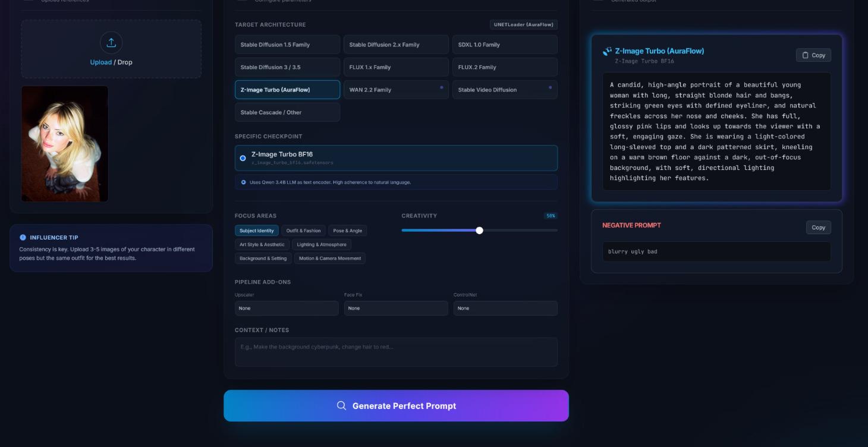Click the Upload link in drop zone
The image size is (868, 447).
tap(100, 62)
